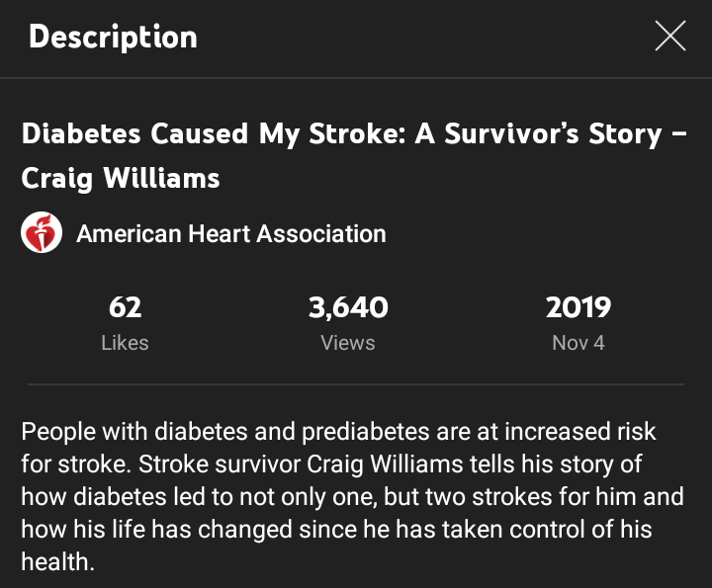Tap the 3,640 view count number
712x588 pixels.
coord(348,307)
